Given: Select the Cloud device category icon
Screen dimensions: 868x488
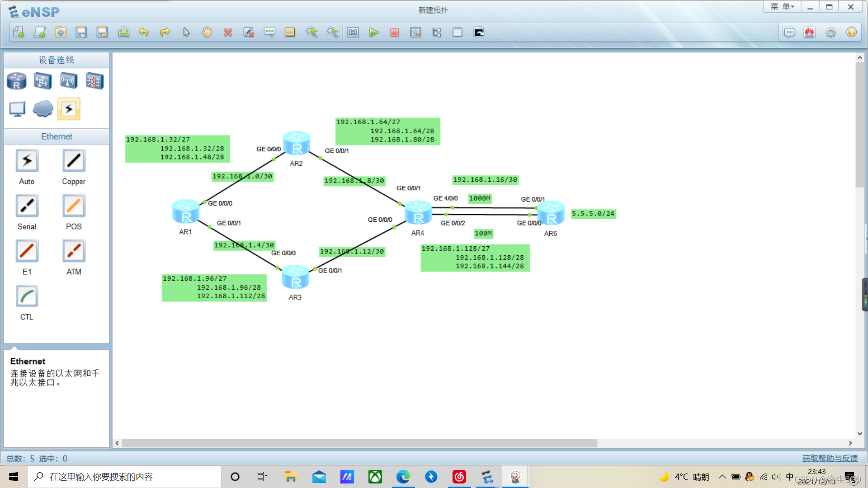Looking at the screenshot, I should tap(43, 109).
